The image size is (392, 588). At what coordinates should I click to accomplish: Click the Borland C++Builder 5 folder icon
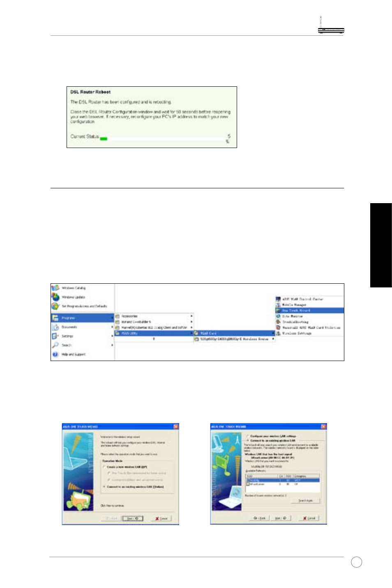point(118,322)
